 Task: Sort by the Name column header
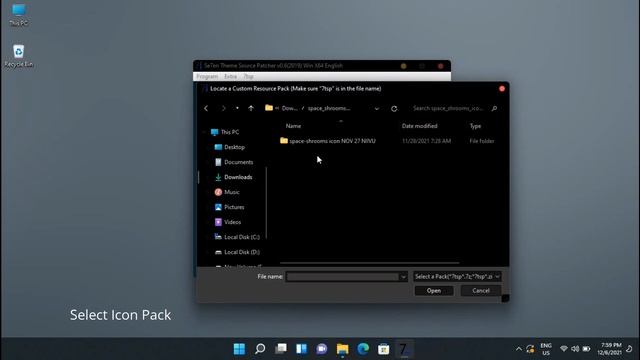pos(293,126)
